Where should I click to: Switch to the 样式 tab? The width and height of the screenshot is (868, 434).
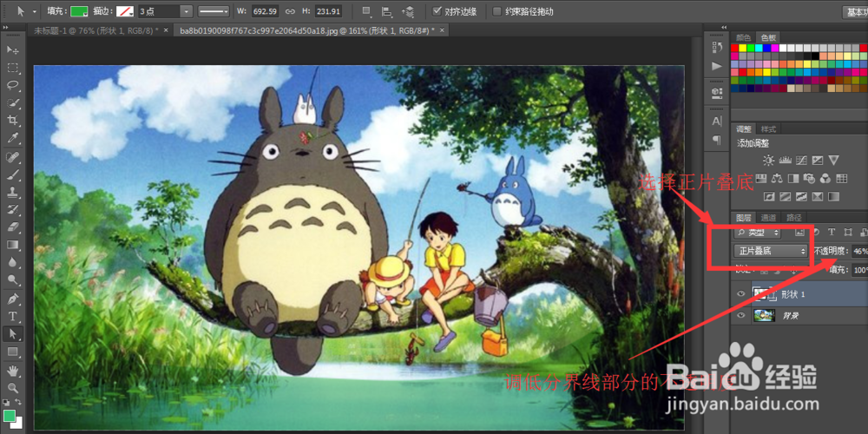click(x=768, y=129)
